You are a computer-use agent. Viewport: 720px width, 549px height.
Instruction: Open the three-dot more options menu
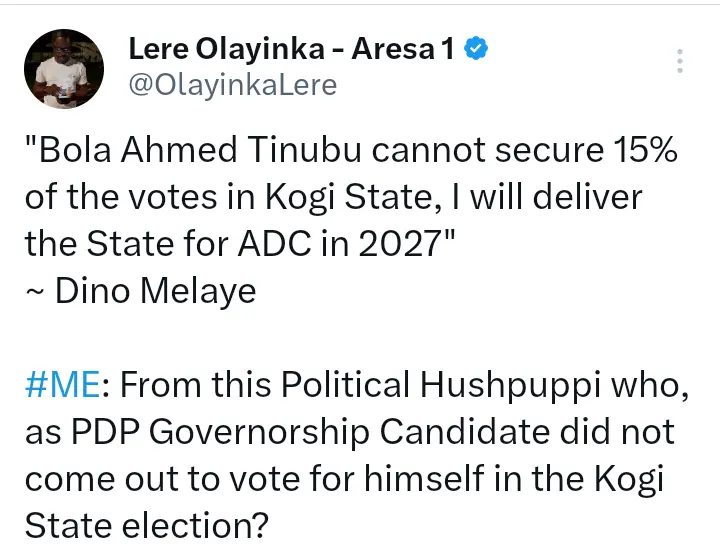(680, 60)
